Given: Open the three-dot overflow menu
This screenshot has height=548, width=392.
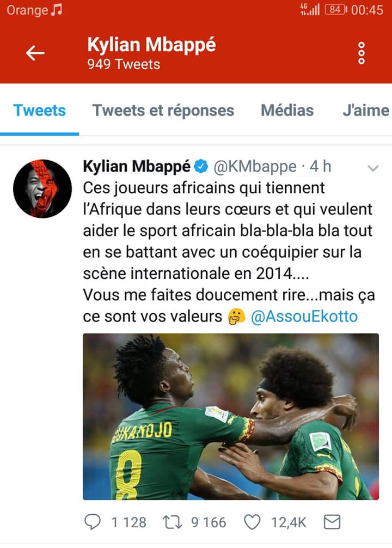Looking at the screenshot, I should (x=362, y=53).
